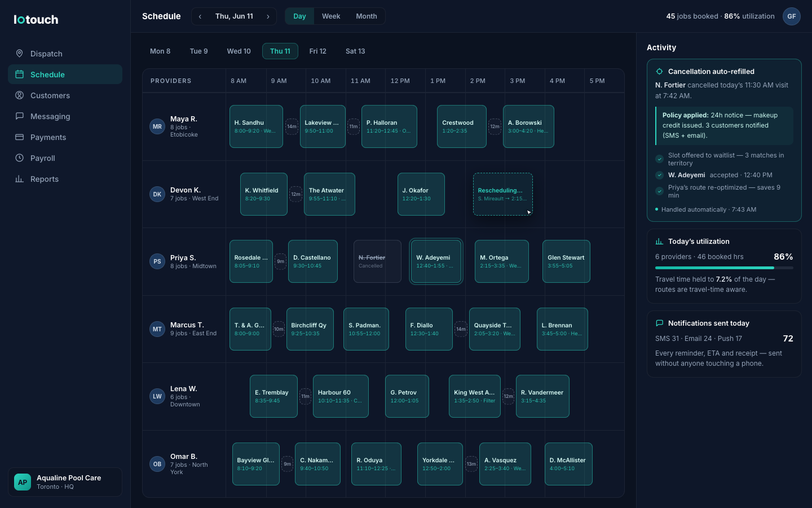Click the notifications count 72

[788, 339]
